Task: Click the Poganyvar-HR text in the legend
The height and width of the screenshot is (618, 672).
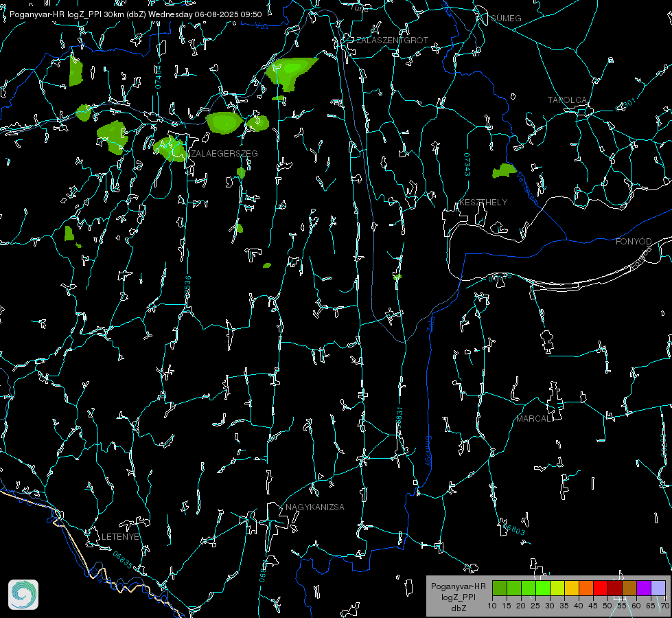Action: pyautogui.click(x=458, y=586)
